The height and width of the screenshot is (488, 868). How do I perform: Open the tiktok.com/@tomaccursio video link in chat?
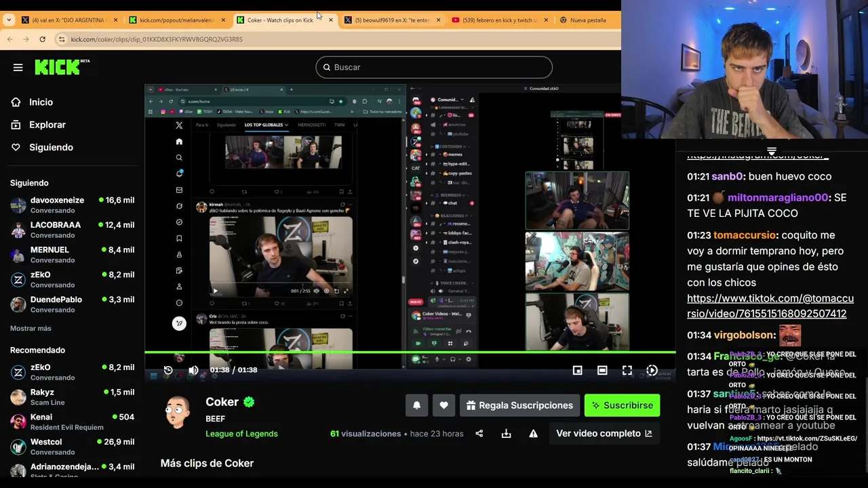(770, 306)
